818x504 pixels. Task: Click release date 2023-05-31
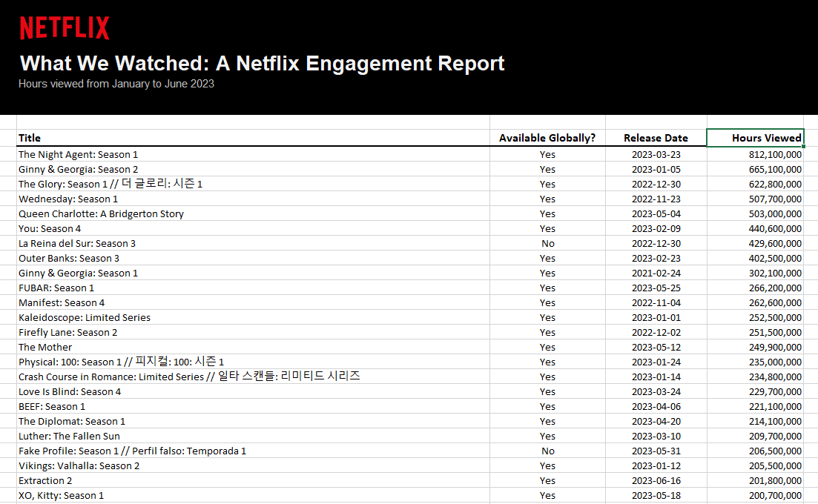click(x=656, y=451)
